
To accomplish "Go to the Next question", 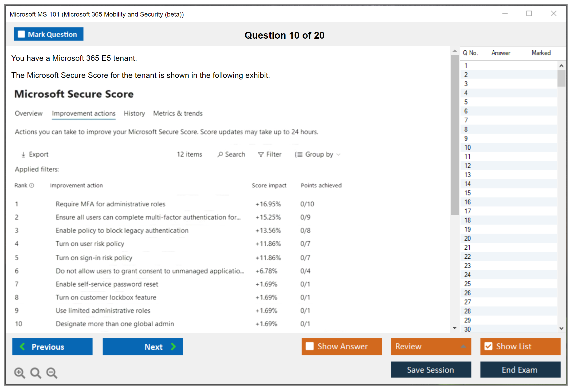I will pyautogui.click(x=143, y=346).
